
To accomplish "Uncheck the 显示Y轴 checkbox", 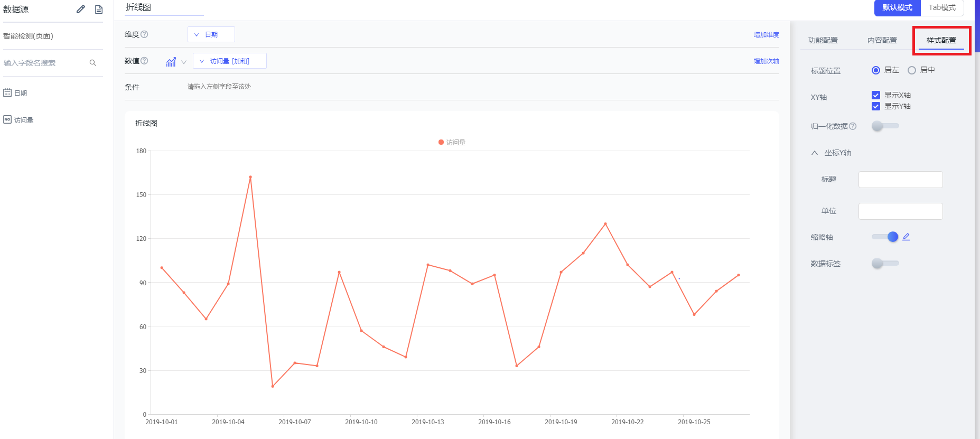I will click(876, 106).
